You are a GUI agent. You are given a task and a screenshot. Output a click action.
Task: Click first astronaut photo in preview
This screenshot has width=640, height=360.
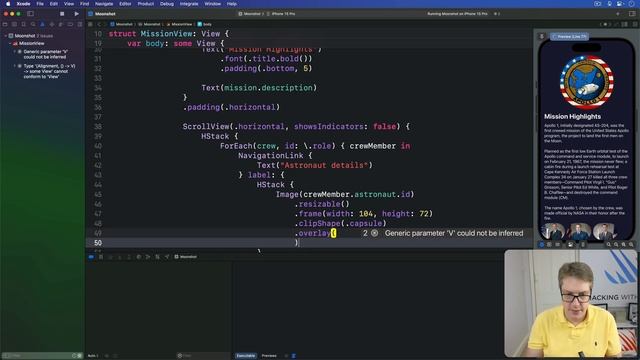[x=553, y=231]
